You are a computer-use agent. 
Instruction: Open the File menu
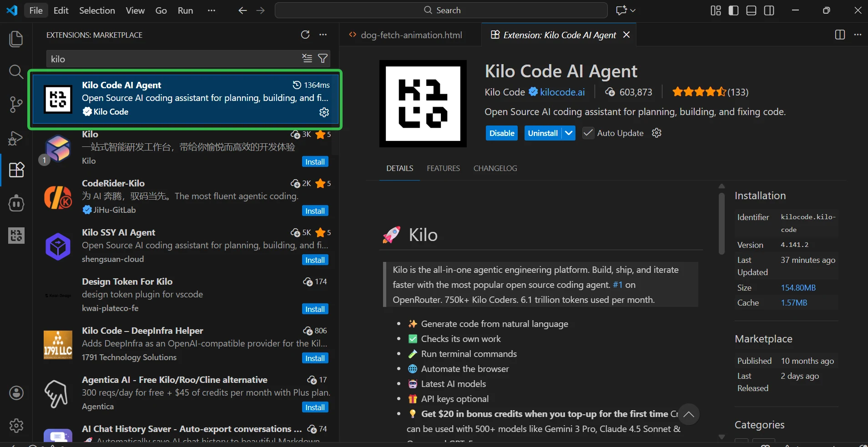[36, 10]
